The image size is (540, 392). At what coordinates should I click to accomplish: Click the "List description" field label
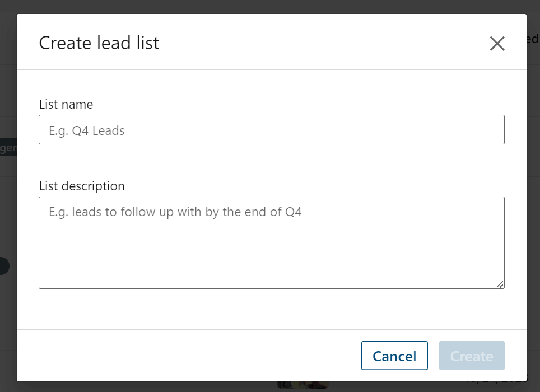82,186
